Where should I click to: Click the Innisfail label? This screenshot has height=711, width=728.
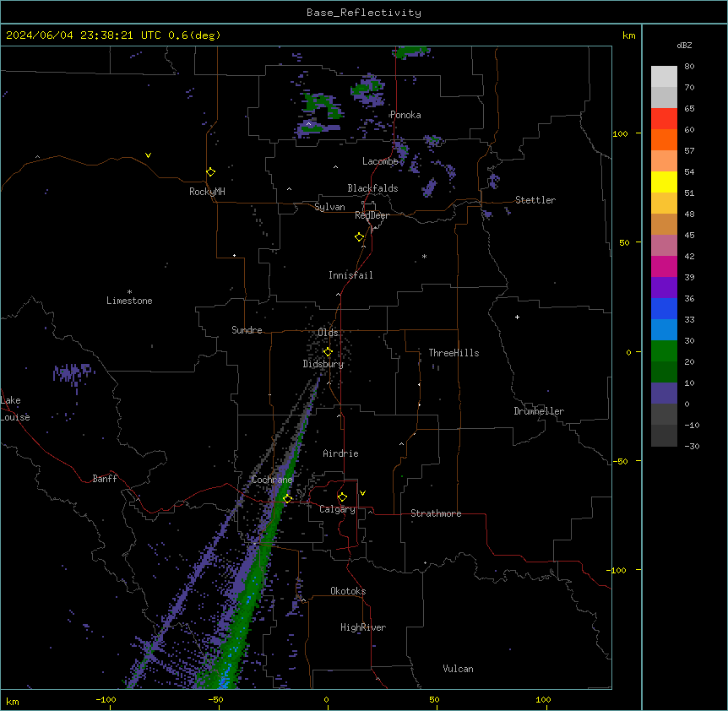[x=350, y=275]
